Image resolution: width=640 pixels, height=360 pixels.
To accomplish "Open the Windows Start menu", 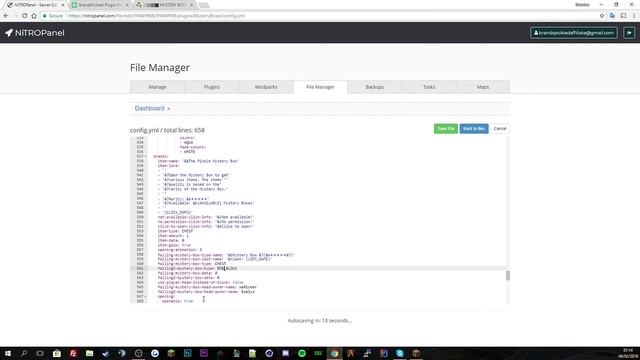I will pos(8,353).
